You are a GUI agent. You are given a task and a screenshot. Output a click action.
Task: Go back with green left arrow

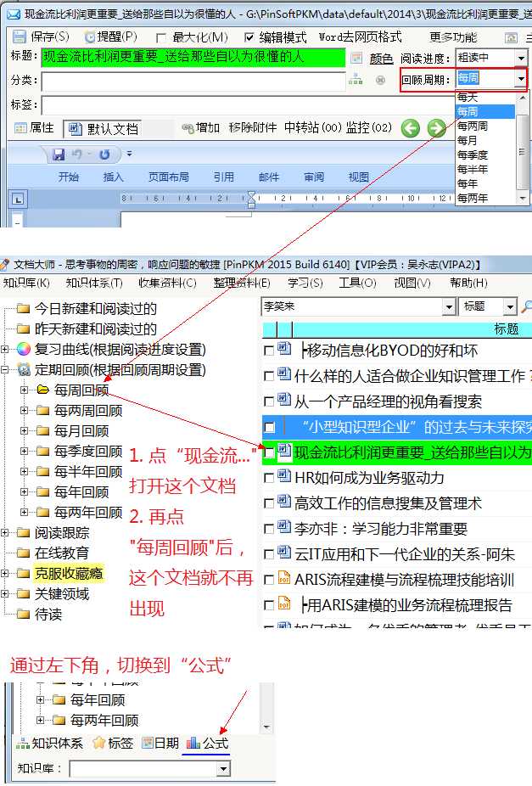(411, 128)
